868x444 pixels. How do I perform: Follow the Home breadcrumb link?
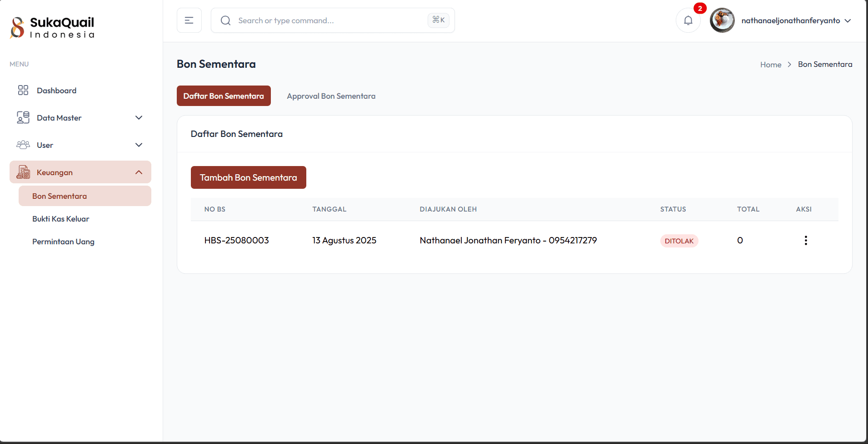(771, 65)
